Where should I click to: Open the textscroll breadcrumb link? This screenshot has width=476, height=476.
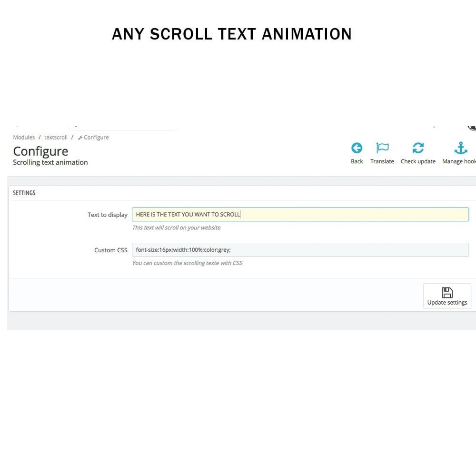(56, 137)
